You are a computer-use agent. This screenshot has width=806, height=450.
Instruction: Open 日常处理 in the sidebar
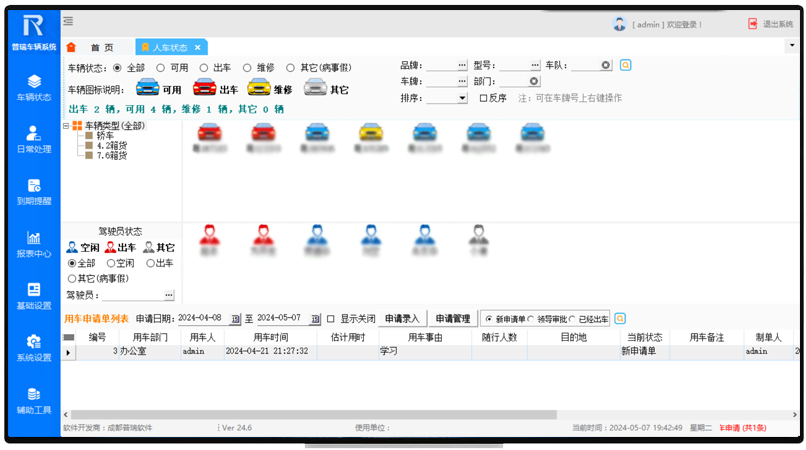click(34, 140)
